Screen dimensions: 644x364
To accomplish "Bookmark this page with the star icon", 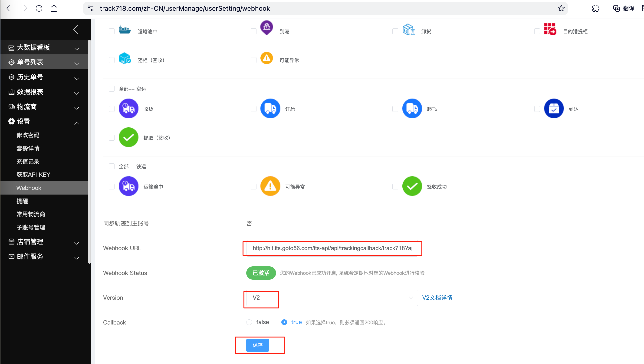I will point(561,8).
